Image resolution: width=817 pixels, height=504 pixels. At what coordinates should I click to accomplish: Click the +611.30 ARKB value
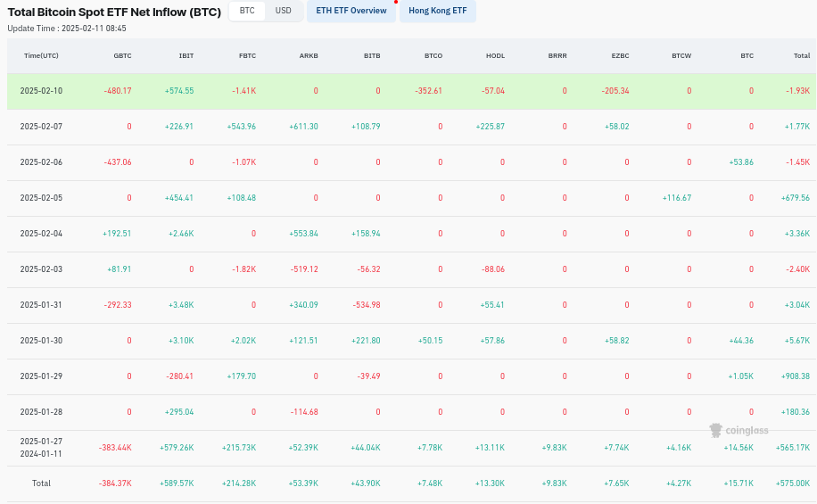coord(304,127)
